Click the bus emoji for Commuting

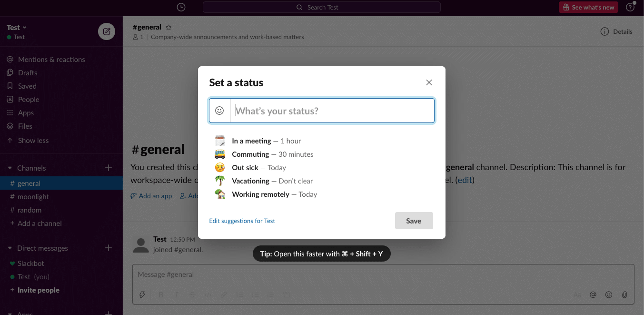220,154
